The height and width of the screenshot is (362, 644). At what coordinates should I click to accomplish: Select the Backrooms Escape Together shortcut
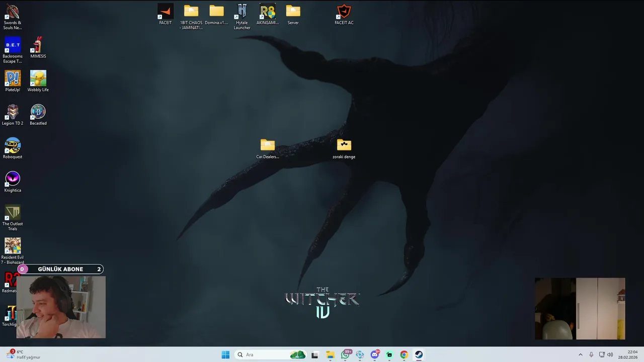[13, 50]
